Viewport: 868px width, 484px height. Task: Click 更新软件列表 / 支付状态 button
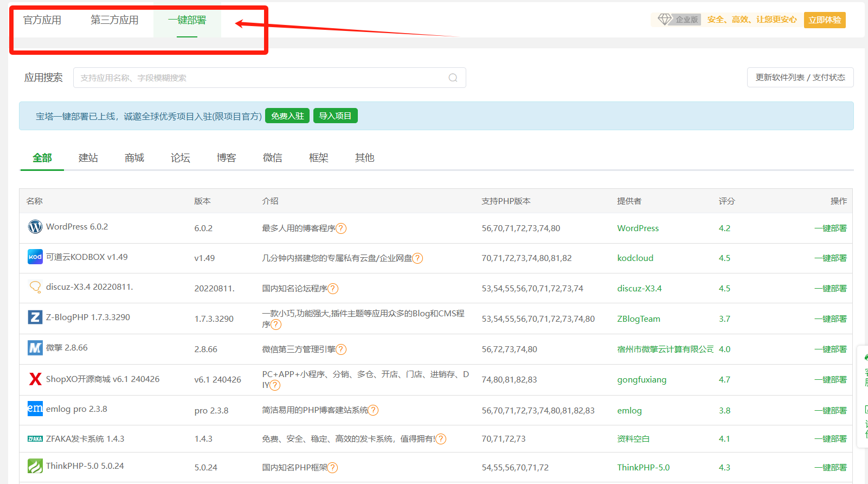[800, 78]
